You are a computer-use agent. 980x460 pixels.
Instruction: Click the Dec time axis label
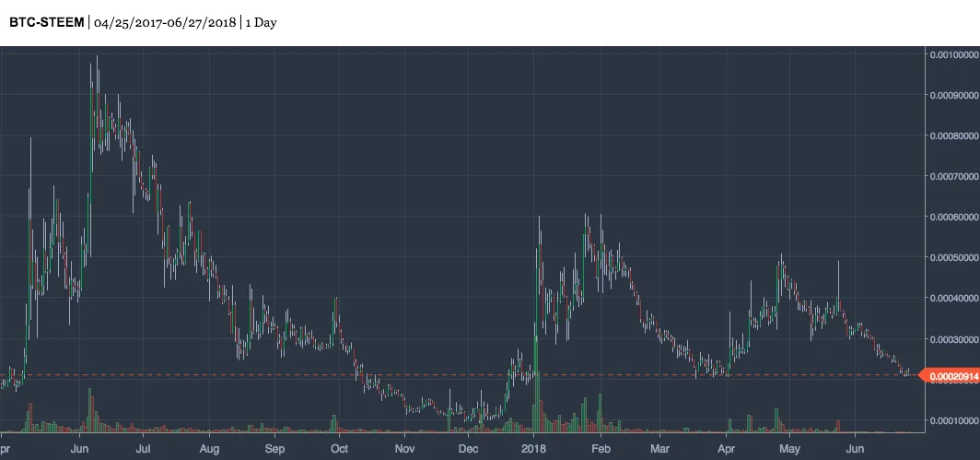click(x=469, y=449)
